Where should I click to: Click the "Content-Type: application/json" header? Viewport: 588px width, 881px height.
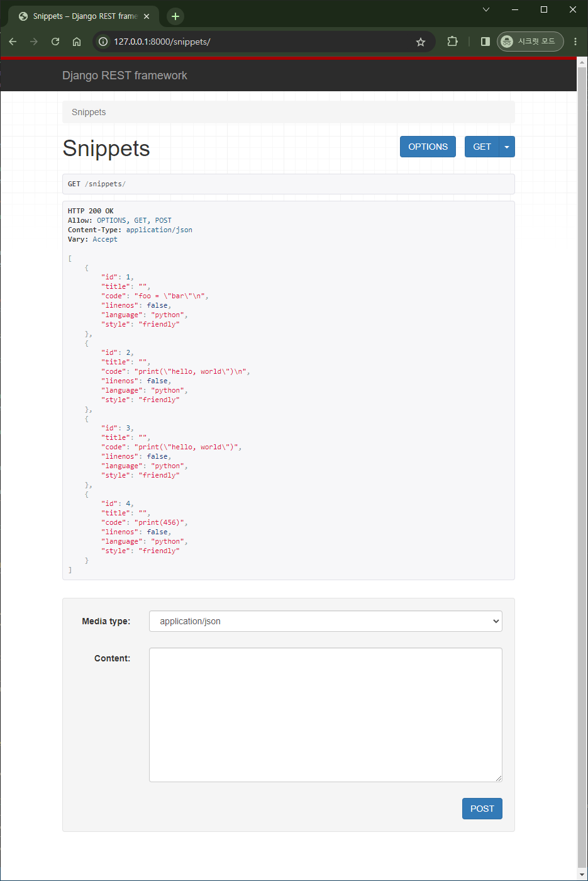(130, 230)
